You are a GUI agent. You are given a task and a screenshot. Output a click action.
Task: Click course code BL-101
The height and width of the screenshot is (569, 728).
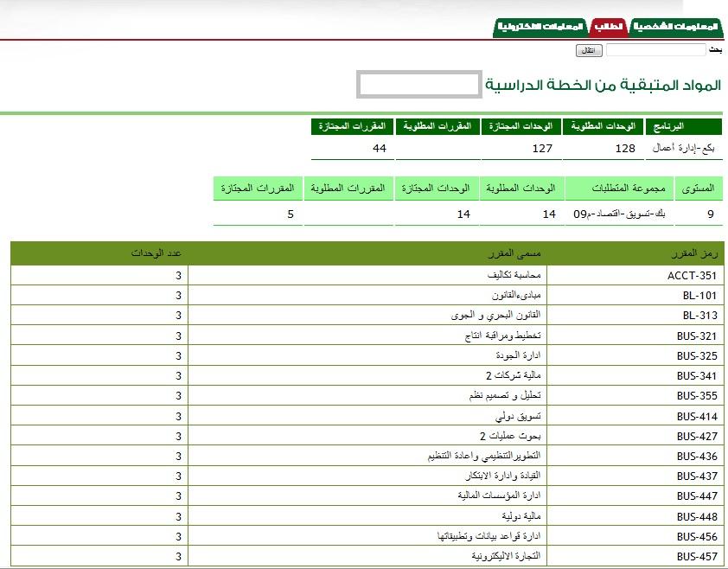tap(699, 296)
